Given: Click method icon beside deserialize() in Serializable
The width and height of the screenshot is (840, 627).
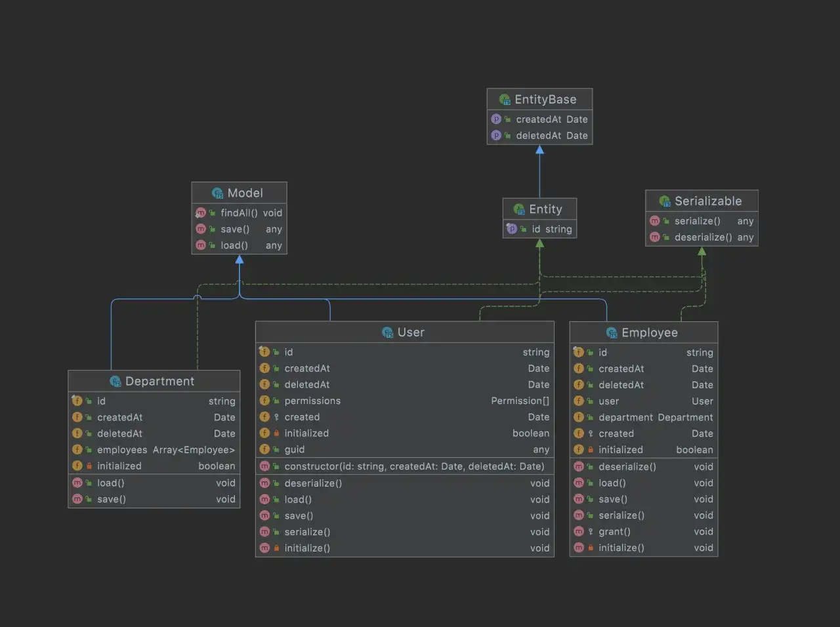Looking at the screenshot, I should (655, 237).
